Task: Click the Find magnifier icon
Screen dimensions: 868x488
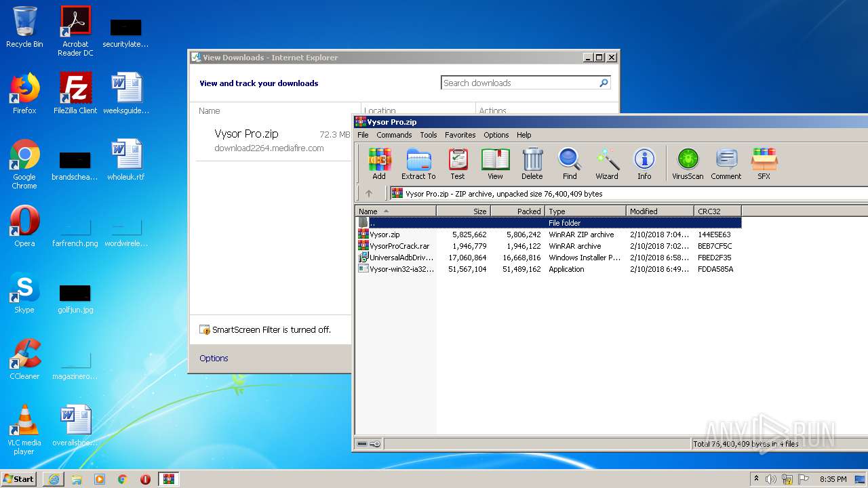Action: point(570,164)
